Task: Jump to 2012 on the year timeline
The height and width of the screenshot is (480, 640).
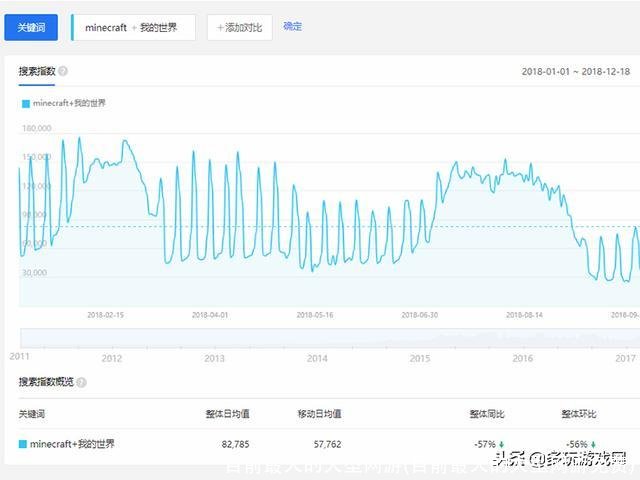Action: pos(111,357)
